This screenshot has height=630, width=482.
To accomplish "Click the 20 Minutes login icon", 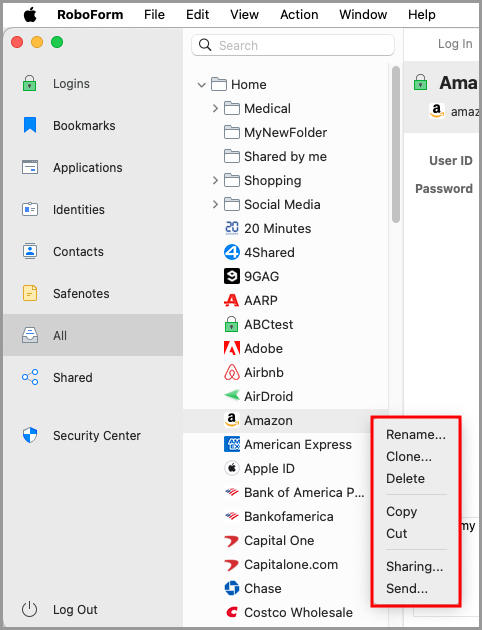I will click(232, 228).
